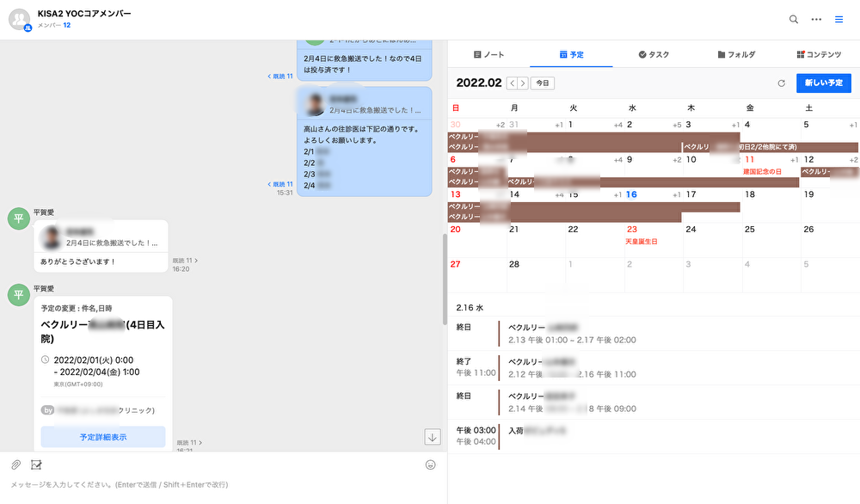860x504 pixels.
Task: Click the image attachment icon
Action: (x=36, y=464)
